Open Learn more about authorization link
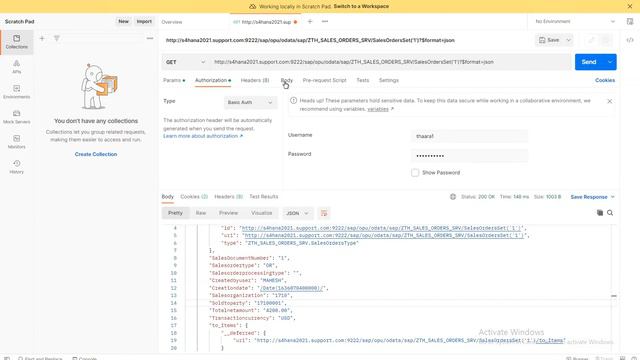The image size is (640, 360). (203, 136)
